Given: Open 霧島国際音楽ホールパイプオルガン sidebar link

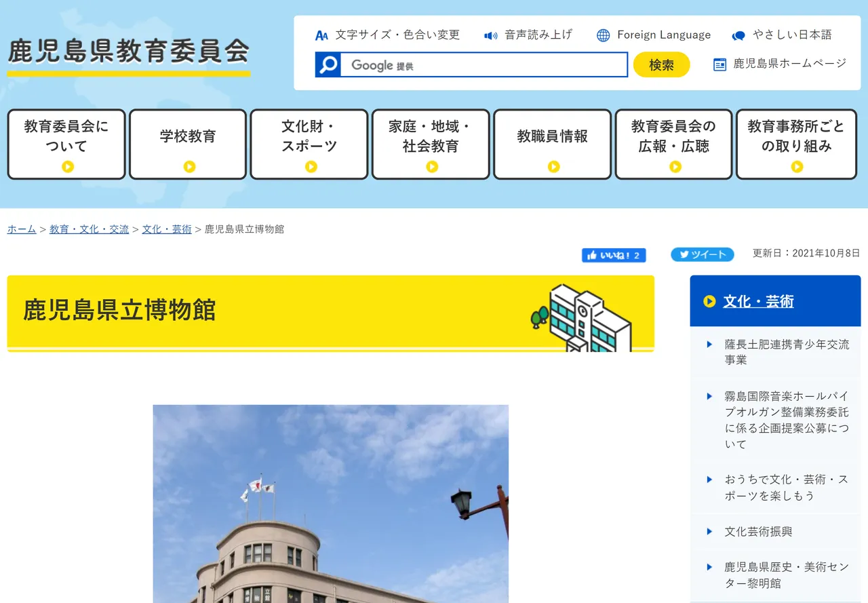Looking at the screenshot, I should (787, 420).
